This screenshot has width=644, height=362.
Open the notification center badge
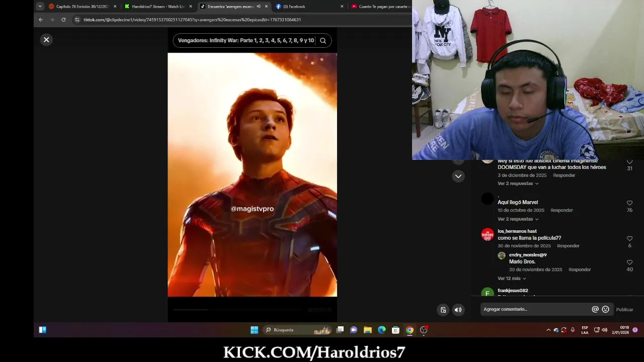click(x=635, y=330)
